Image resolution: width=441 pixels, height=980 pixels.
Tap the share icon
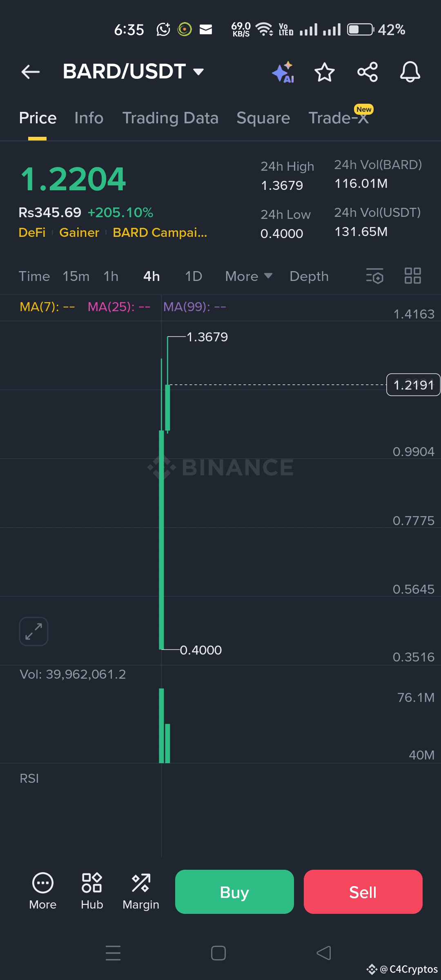coord(367,72)
